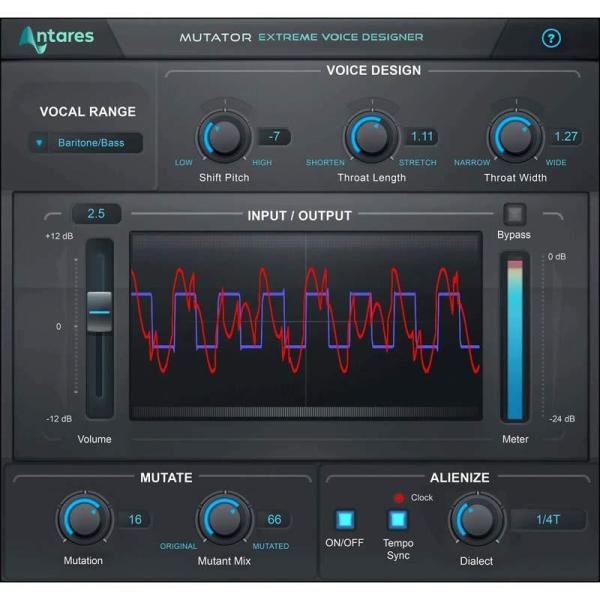
Task: Toggle the Bypass button
Action: tap(514, 214)
